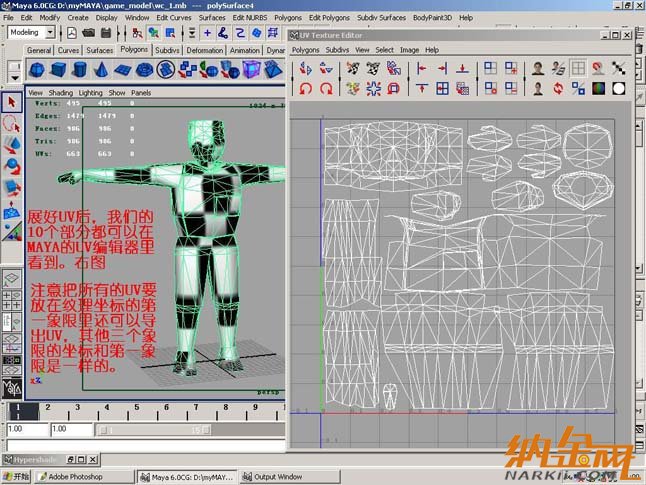Open the Panels viewport menu
This screenshot has height=485, width=646.
141,93
